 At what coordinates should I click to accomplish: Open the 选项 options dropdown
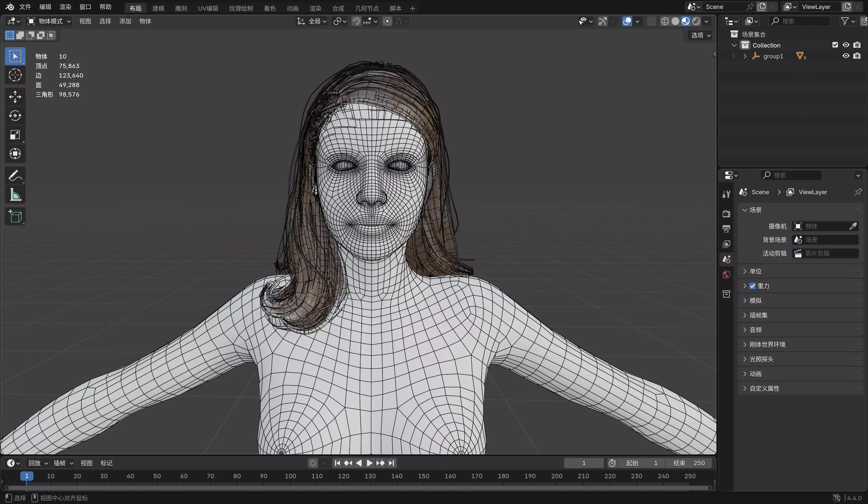pyautogui.click(x=701, y=35)
